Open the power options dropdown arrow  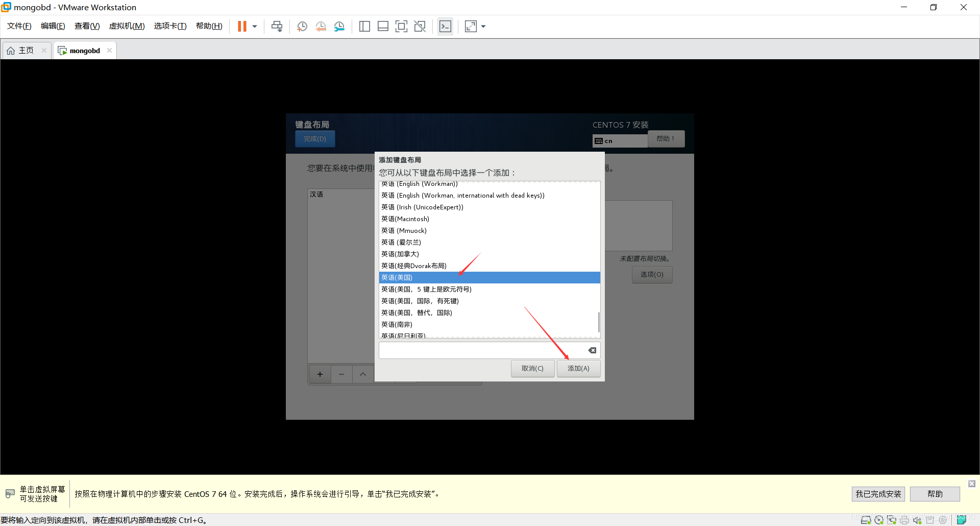[255, 27]
